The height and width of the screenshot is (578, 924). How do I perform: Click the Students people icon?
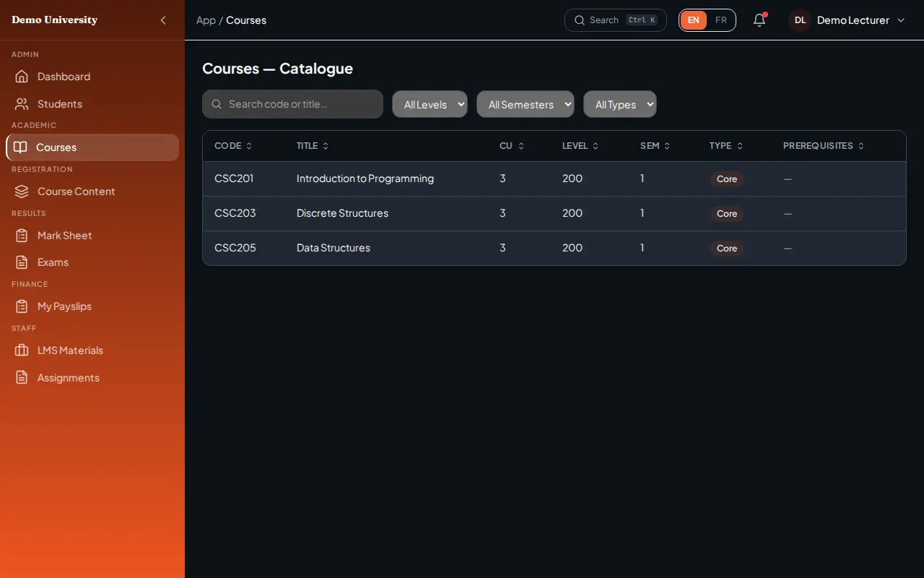tap(22, 104)
